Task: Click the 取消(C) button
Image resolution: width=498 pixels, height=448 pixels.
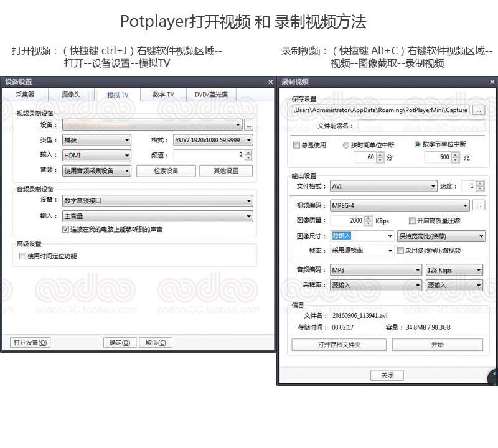Action: [x=156, y=343]
